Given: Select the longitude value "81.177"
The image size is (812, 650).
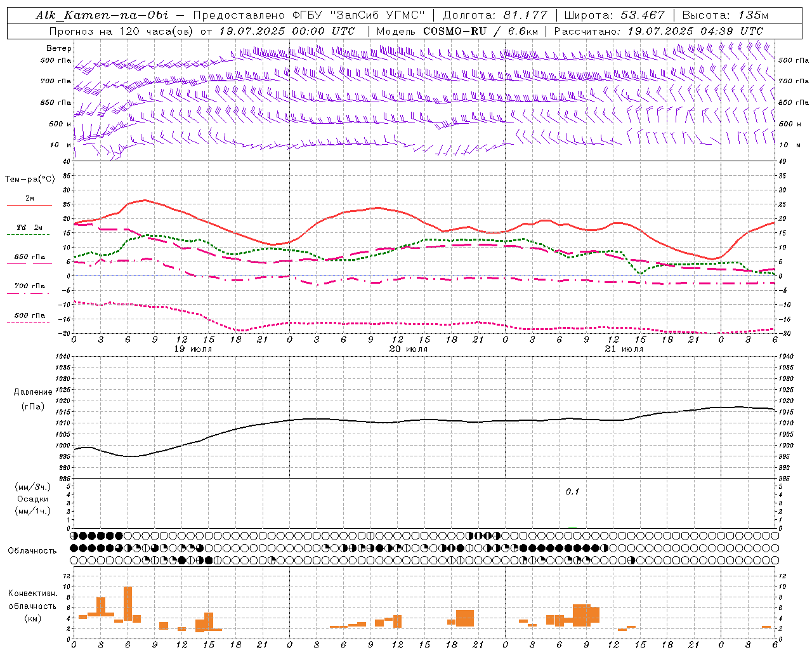Looking at the screenshot, I should (x=525, y=15).
